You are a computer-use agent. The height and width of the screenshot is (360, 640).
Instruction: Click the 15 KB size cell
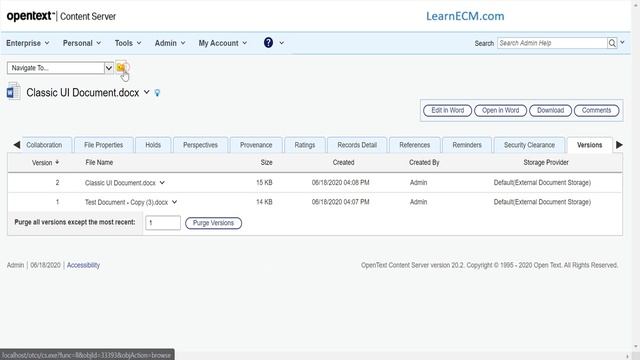pos(264,182)
